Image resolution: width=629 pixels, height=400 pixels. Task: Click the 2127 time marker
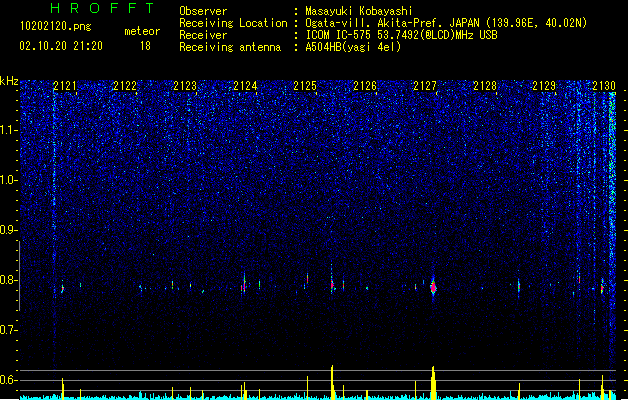(425, 86)
